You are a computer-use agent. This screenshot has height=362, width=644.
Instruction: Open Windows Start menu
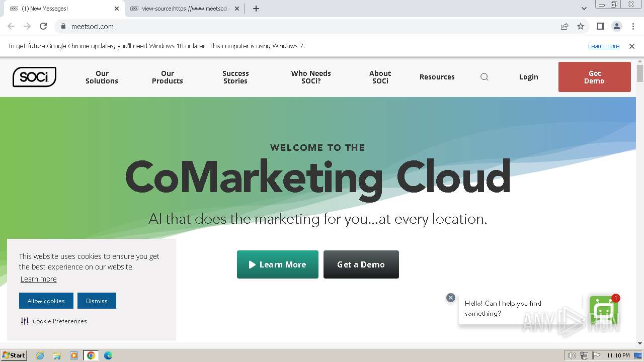tap(14, 355)
